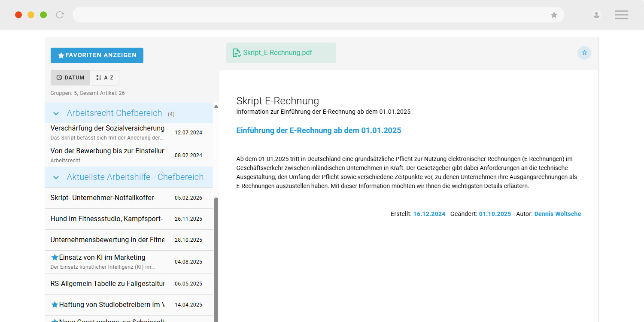Open Hund im Fitnessstudio article
This screenshot has width=644, height=322.
[x=129, y=219]
